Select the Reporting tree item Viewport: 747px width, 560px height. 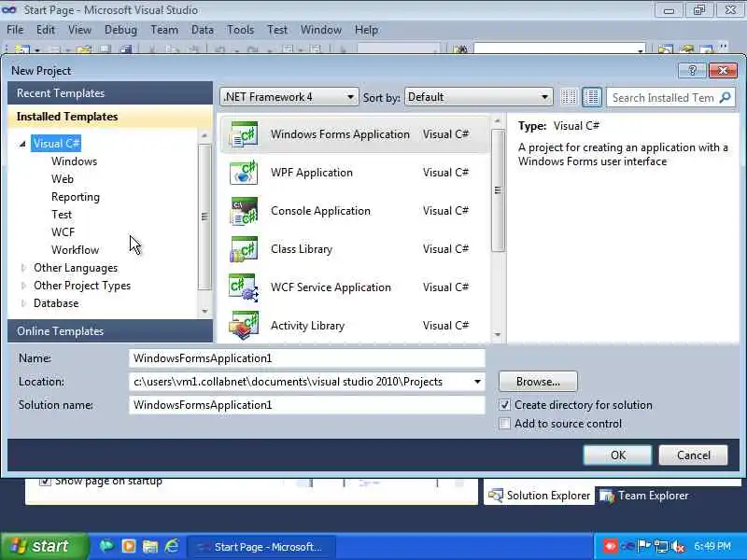[76, 197]
